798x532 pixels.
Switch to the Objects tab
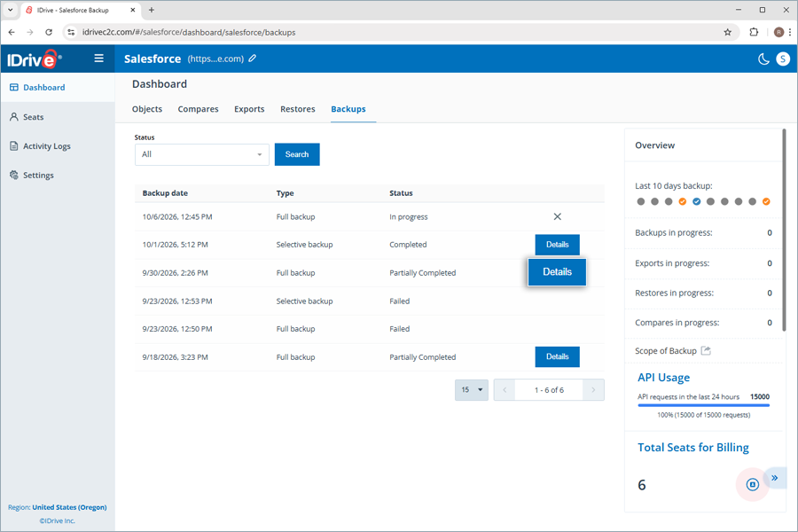tap(147, 109)
